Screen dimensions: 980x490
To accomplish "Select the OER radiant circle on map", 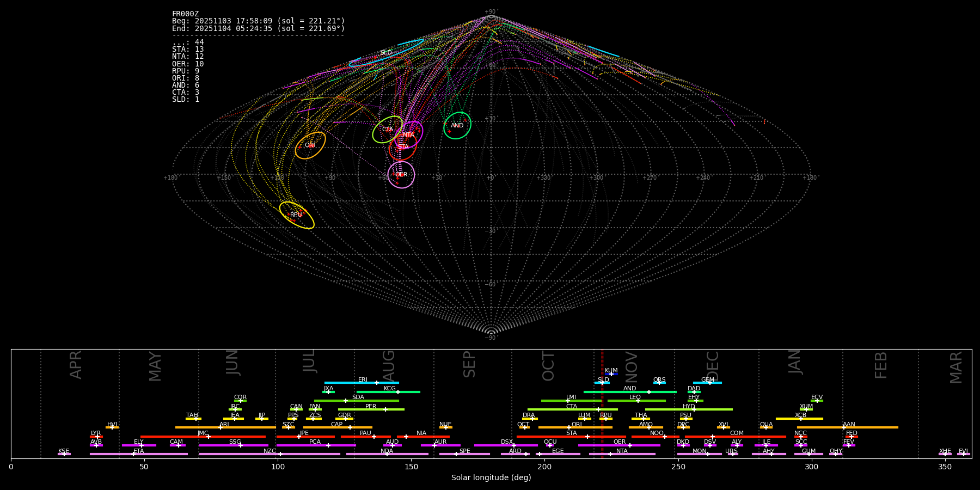I will click(x=401, y=175).
